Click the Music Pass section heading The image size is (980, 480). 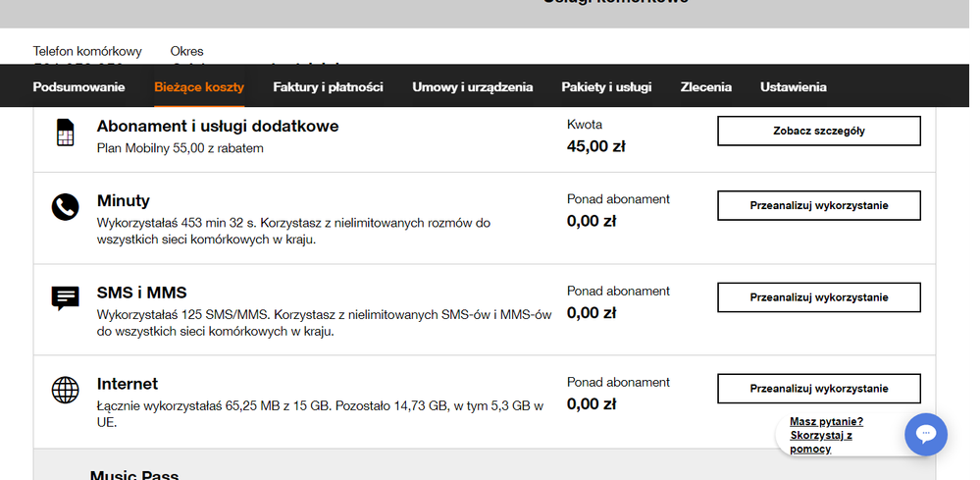tap(134, 475)
